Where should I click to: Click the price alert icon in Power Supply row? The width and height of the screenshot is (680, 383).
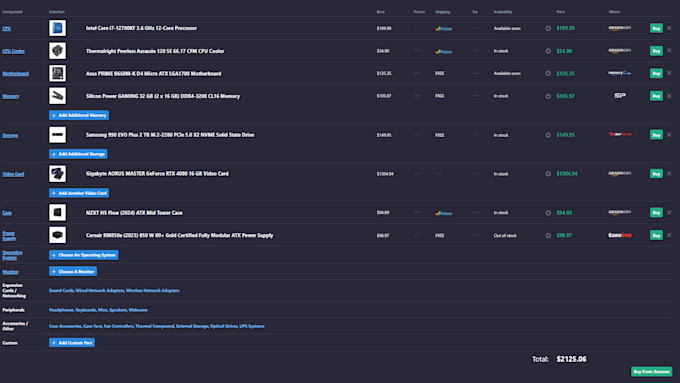[x=548, y=236]
